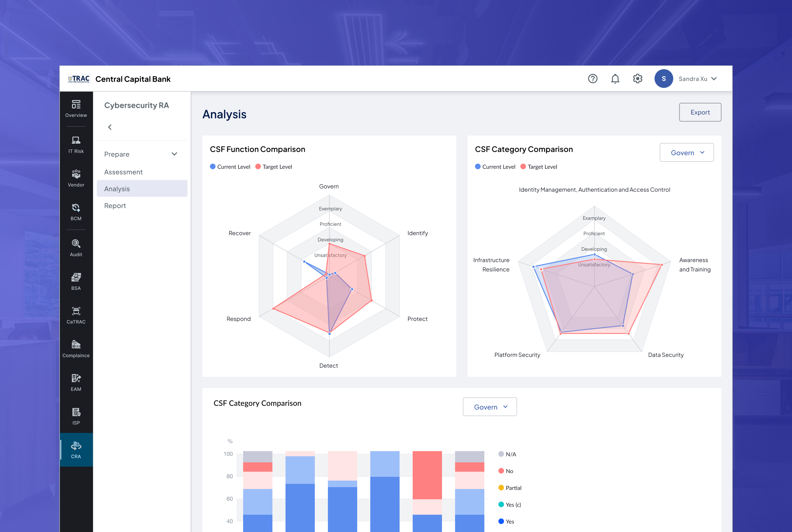Open the IT Risk module
Viewport: 792px width, 532px height.
(76, 145)
